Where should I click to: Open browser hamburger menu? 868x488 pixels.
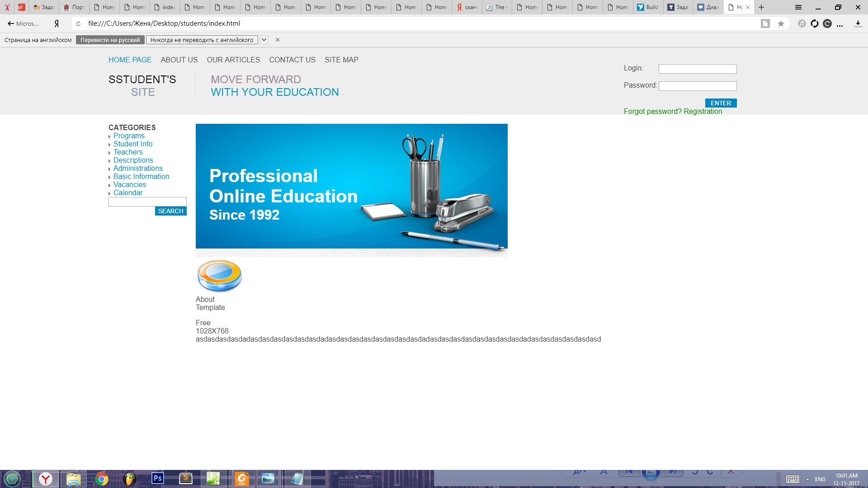pos(798,7)
